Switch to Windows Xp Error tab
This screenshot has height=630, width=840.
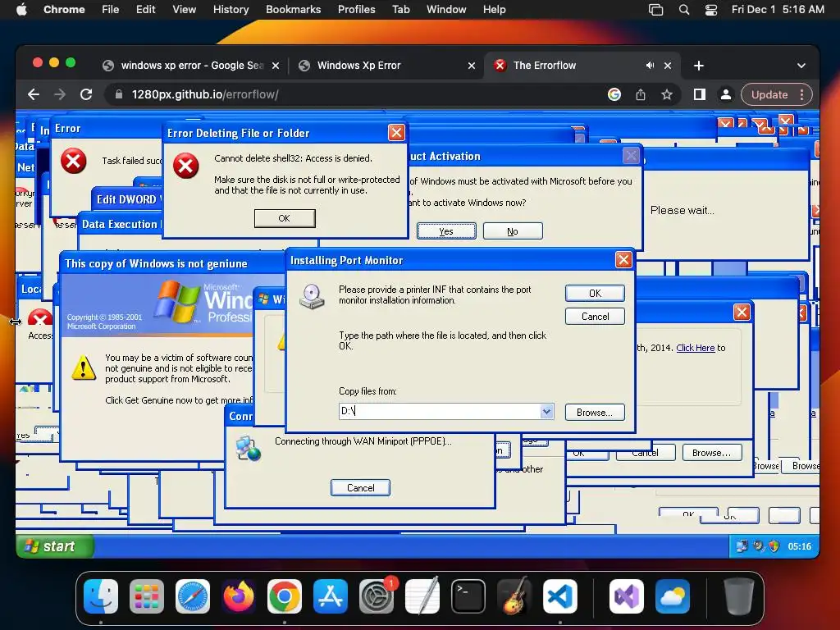(x=387, y=66)
